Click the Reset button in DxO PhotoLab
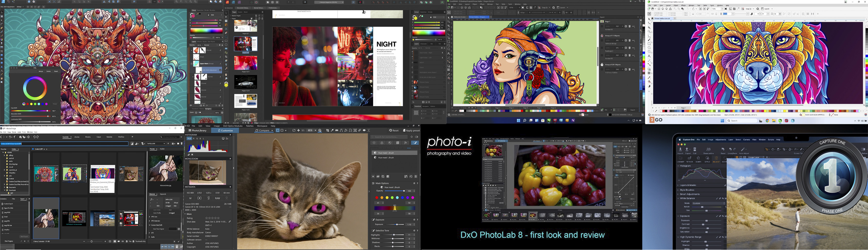Image resolution: width=868 pixels, height=250 pixels. 394,131
